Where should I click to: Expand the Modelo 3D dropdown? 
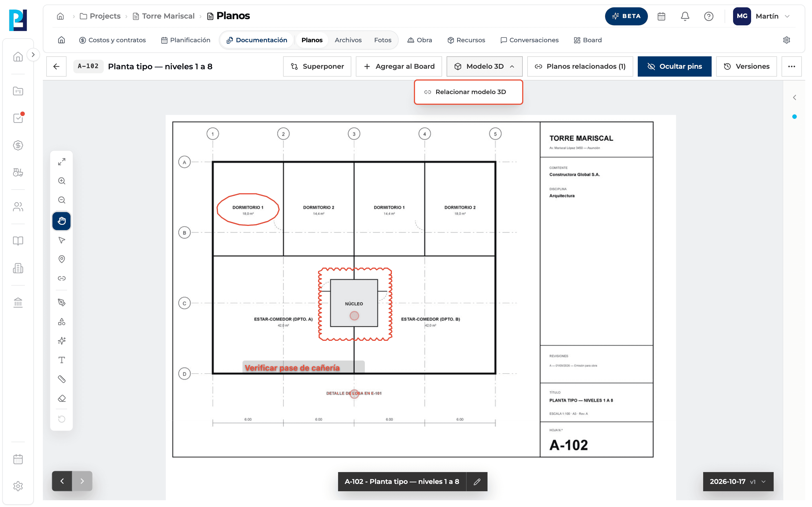(484, 66)
